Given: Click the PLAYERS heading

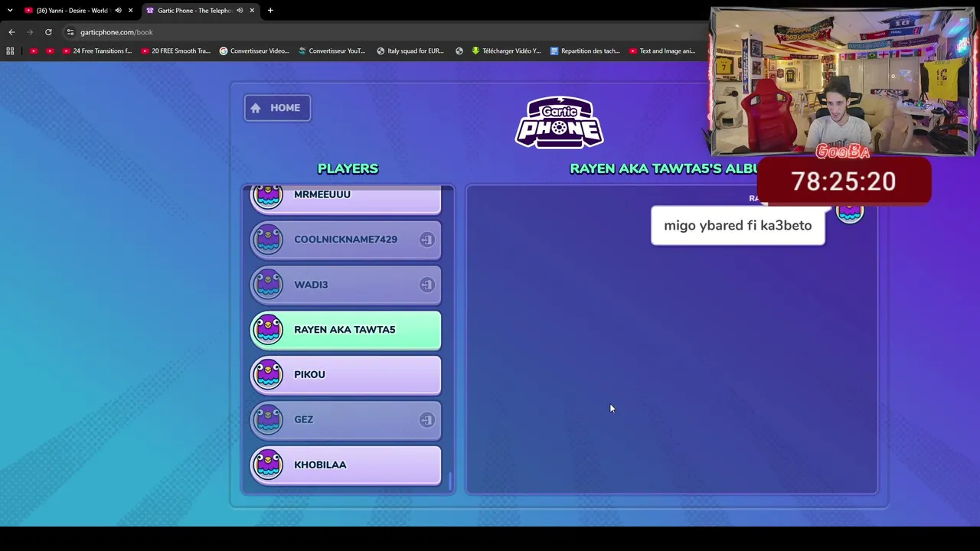Looking at the screenshot, I should (x=348, y=168).
